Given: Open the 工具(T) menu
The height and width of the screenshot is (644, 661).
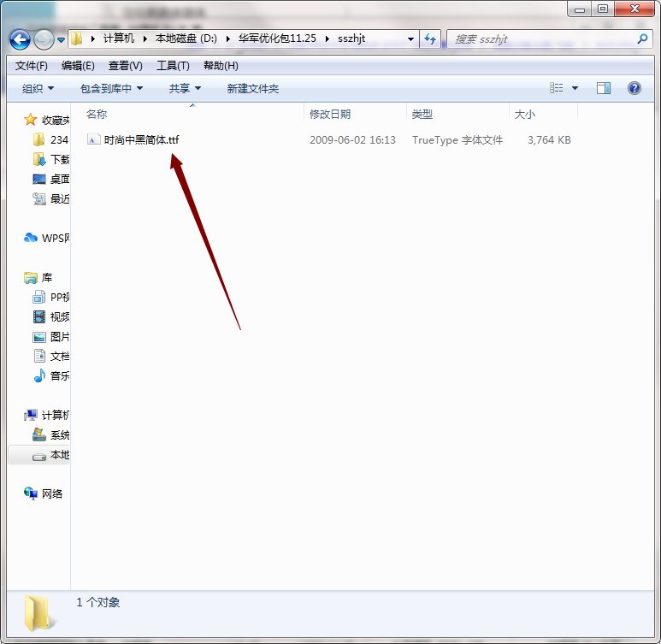Looking at the screenshot, I should (x=173, y=66).
